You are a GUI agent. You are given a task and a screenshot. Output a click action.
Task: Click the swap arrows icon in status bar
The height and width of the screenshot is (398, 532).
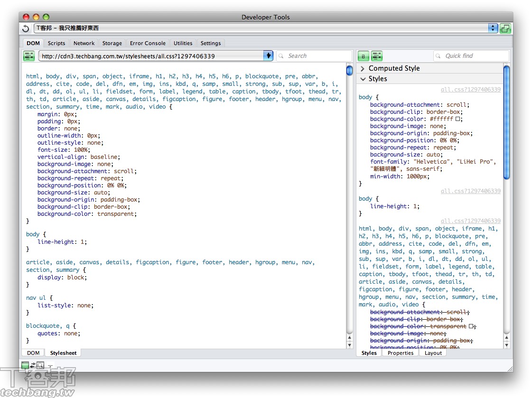pyautogui.click(x=33, y=365)
